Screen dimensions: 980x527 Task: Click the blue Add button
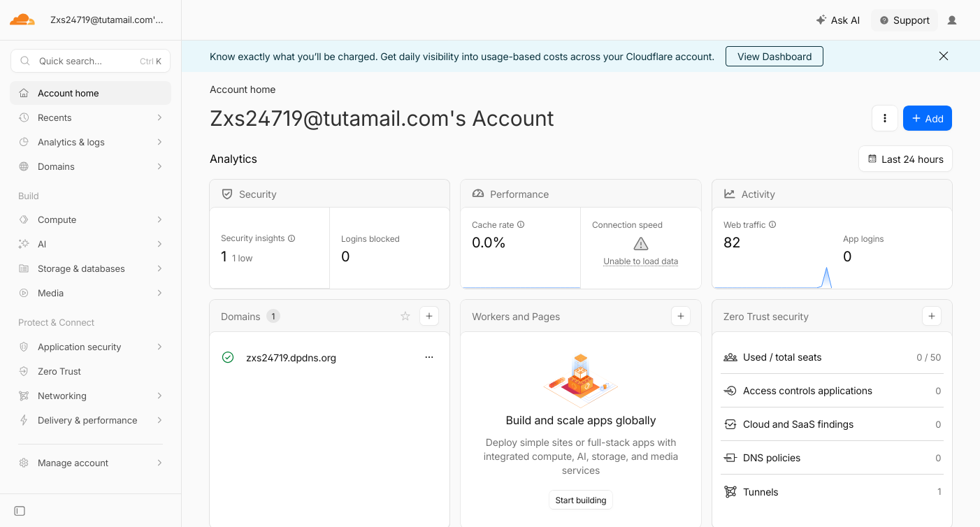pos(928,118)
